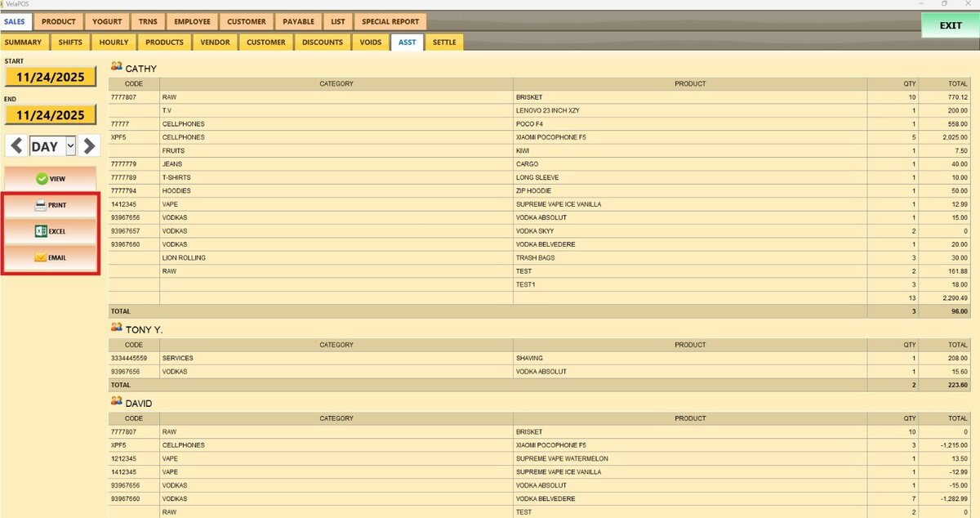The height and width of the screenshot is (518, 980).
Task: Click the PRODUCT column header in CATHY table
Action: (x=690, y=83)
